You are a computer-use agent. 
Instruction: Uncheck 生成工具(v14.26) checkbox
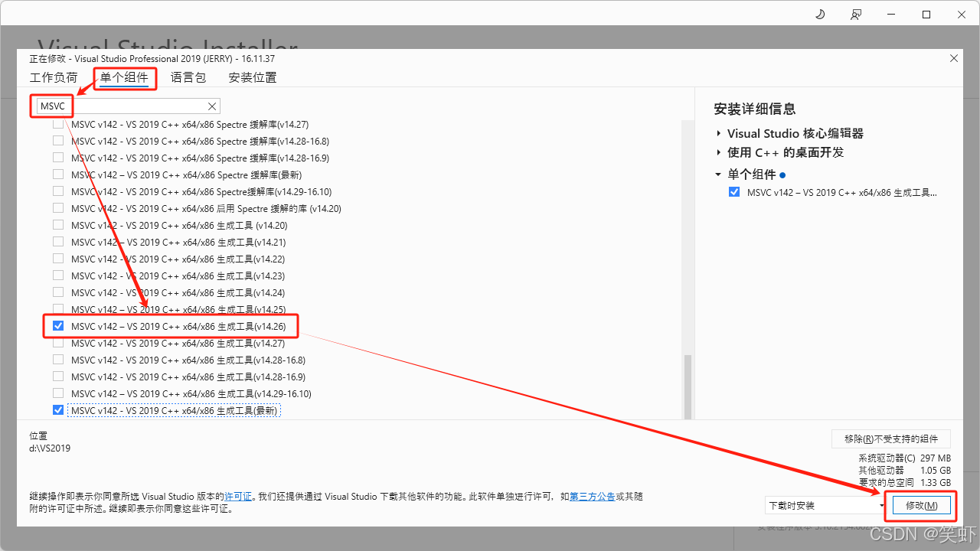tap(58, 326)
